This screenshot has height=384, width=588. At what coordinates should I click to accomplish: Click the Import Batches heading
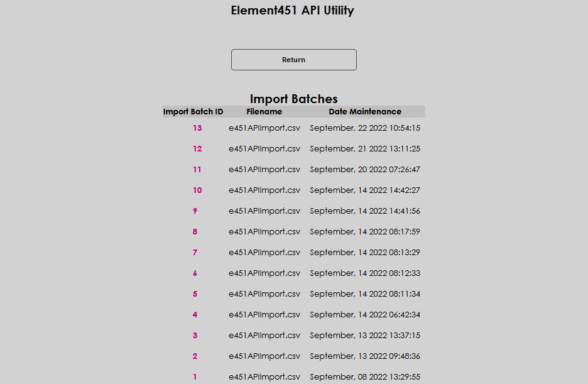(293, 99)
